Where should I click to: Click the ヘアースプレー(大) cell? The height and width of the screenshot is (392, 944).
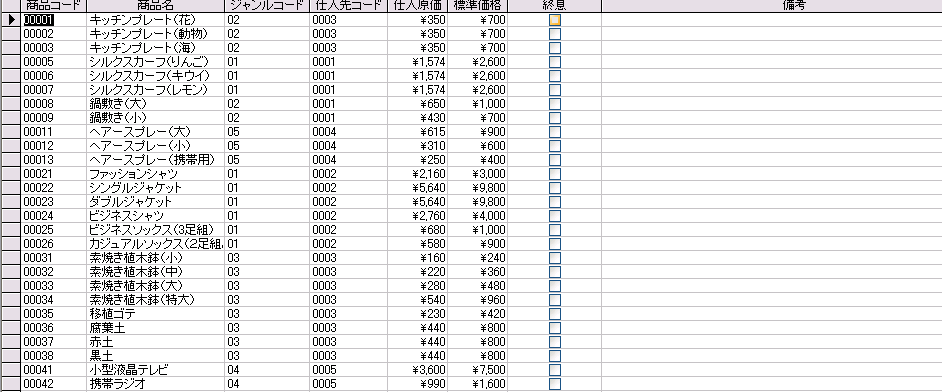click(x=155, y=131)
